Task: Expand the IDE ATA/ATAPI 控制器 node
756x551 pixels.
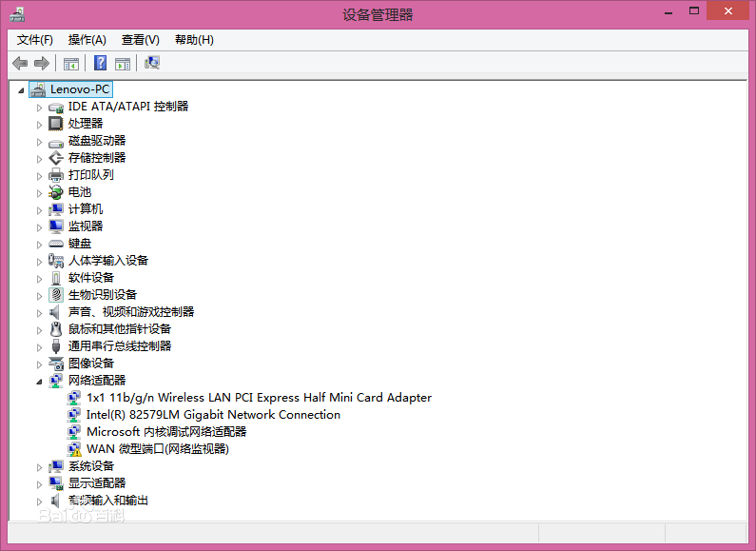Action: 39,108
